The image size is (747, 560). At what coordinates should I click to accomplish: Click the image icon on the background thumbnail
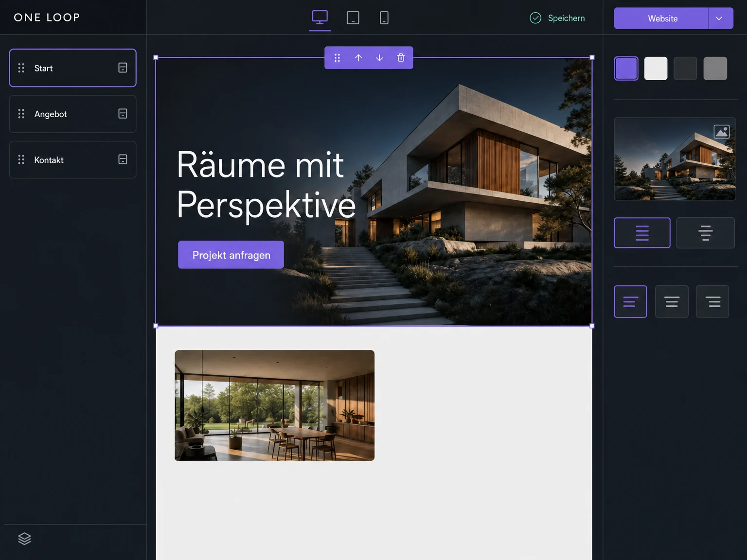pos(722,131)
